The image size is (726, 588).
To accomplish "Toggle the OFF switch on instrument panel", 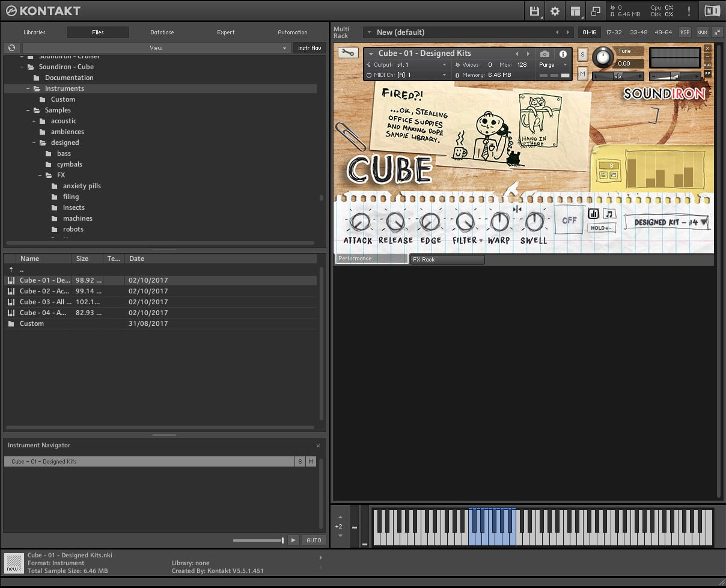I will tap(569, 220).
